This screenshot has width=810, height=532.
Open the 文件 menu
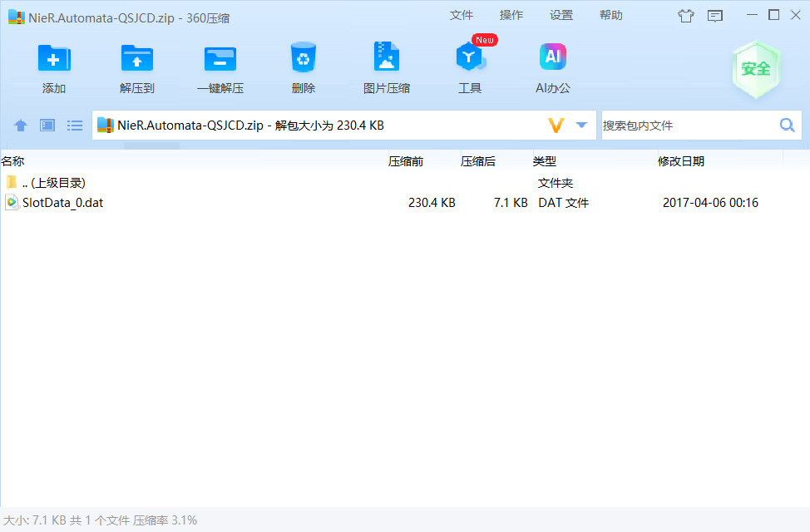[462, 16]
